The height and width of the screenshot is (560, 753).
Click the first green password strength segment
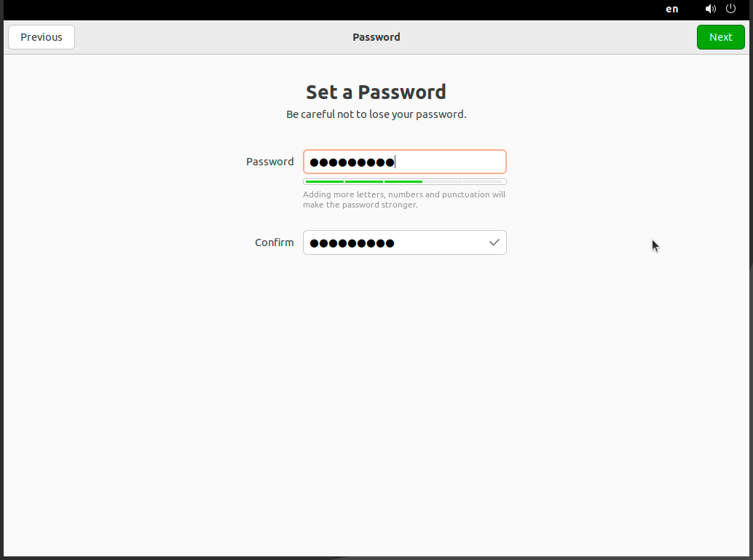tap(325, 181)
